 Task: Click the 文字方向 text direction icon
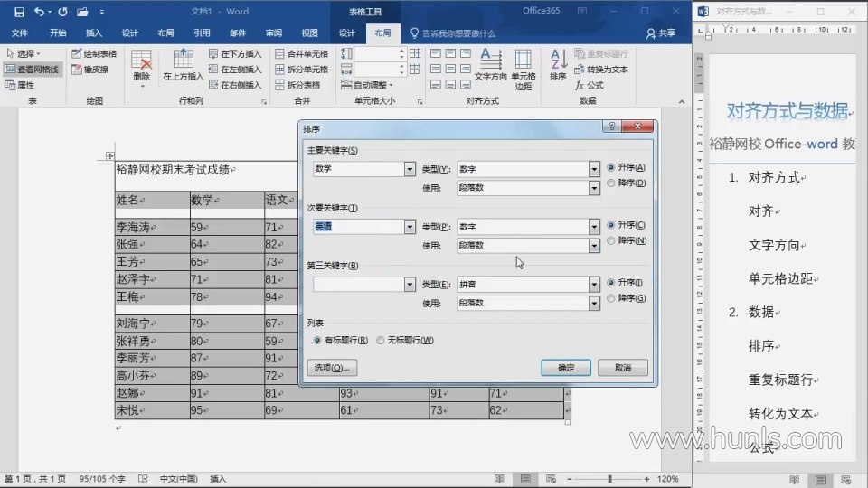click(491, 65)
